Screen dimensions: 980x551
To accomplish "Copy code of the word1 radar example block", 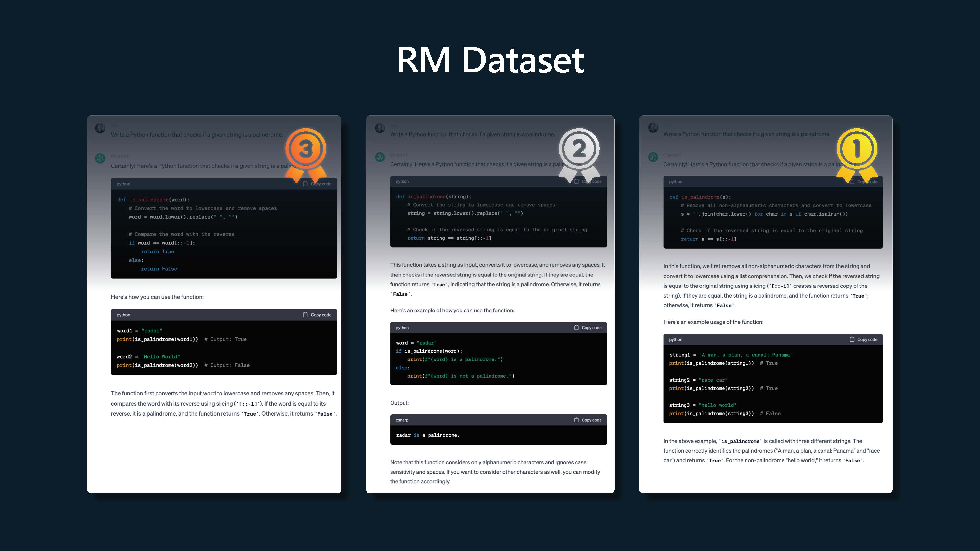I will (x=317, y=315).
